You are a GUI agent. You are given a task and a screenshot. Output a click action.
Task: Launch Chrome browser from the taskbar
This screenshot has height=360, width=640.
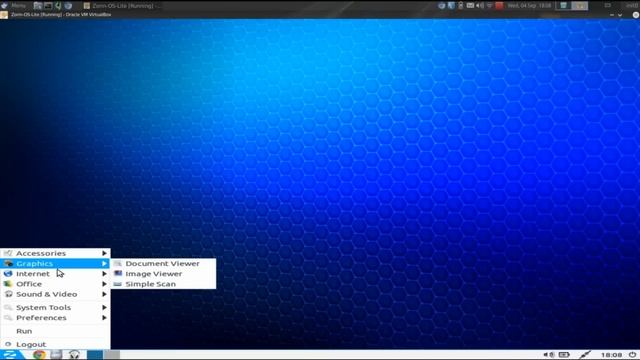[x=39, y=355]
